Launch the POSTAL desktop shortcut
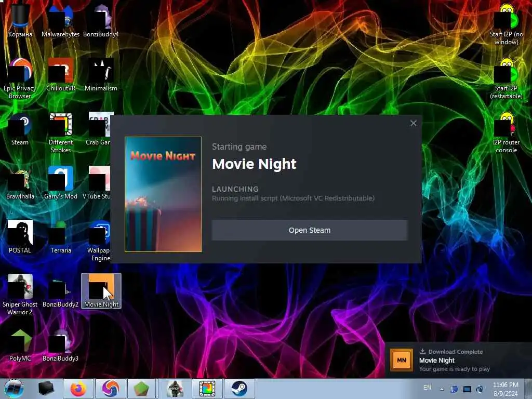This screenshot has height=399, width=532. pyautogui.click(x=20, y=237)
